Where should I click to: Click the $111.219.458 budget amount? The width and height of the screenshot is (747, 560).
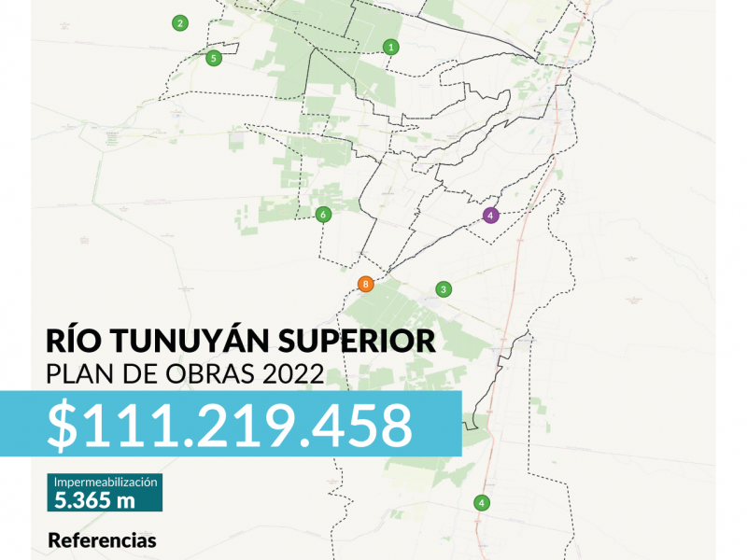click(230, 425)
